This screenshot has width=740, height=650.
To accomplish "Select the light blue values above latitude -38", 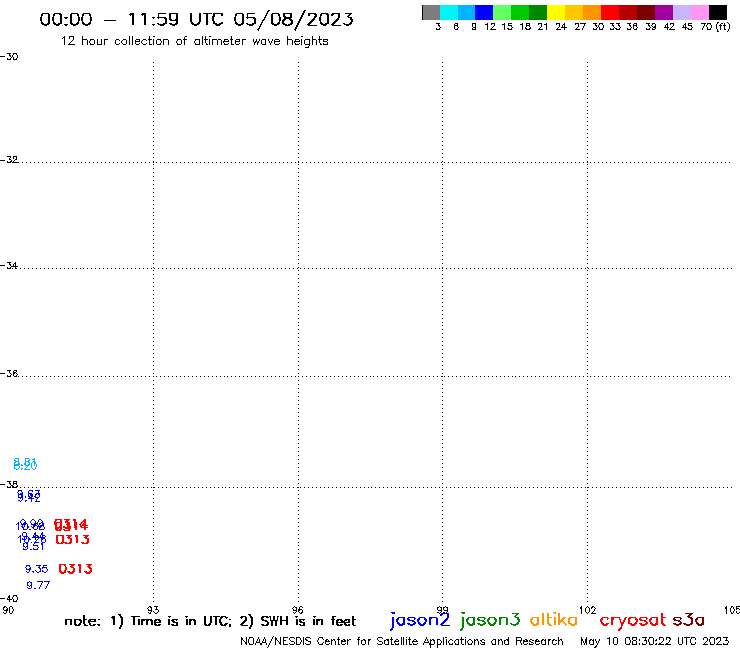I will [x=25, y=464].
